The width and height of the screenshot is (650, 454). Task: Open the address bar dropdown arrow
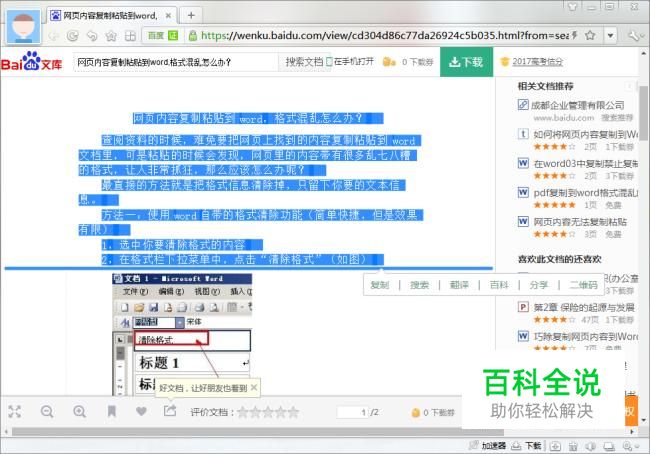610,36
